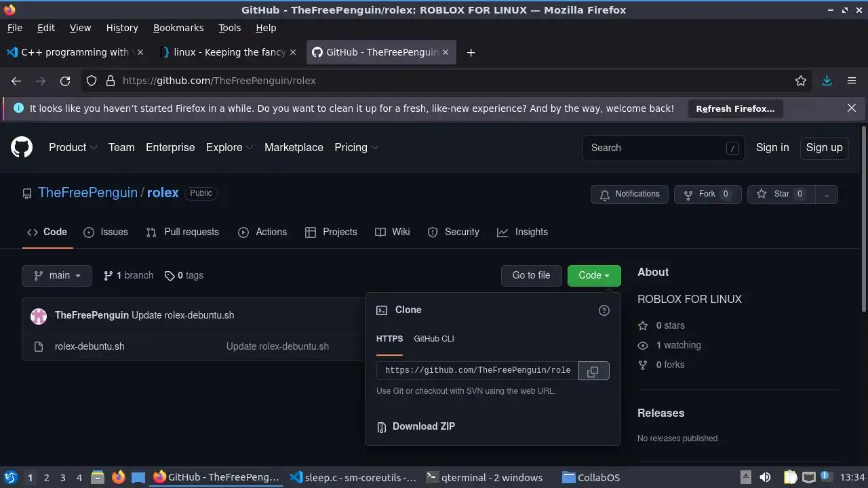
Task: Click the file icon beside rolex-debuntu.sh
Action: point(39,347)
